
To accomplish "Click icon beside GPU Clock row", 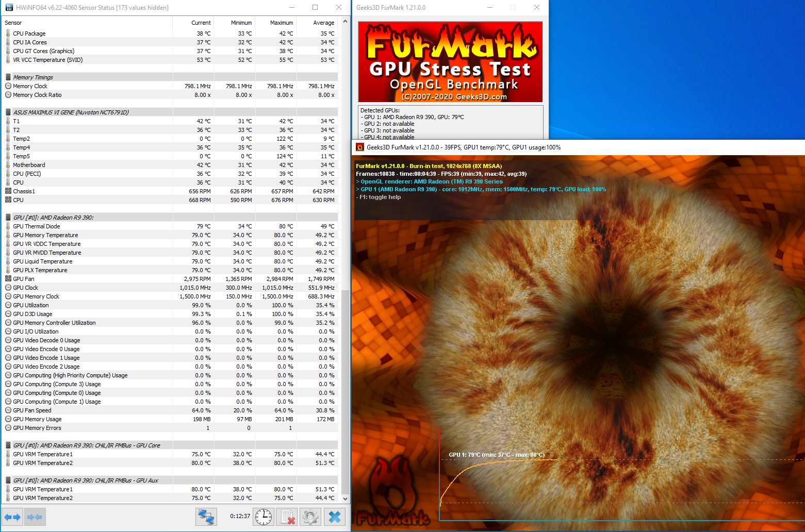I will 8,288.
